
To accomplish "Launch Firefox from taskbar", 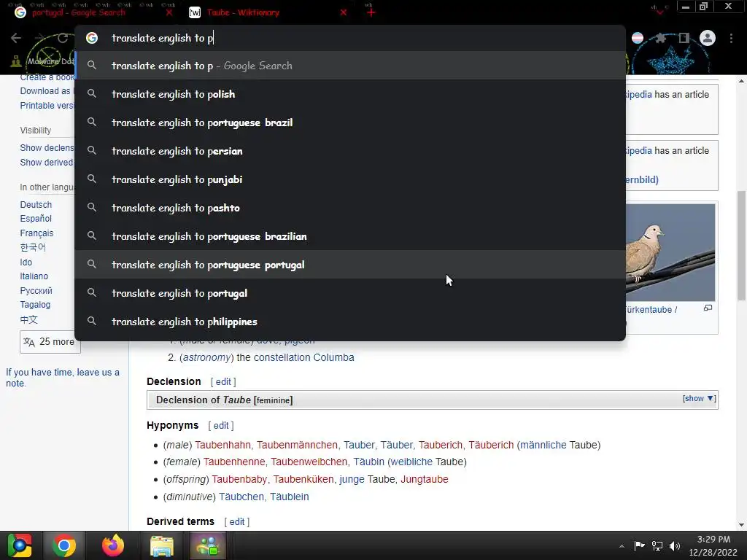I will pos(113,545).
